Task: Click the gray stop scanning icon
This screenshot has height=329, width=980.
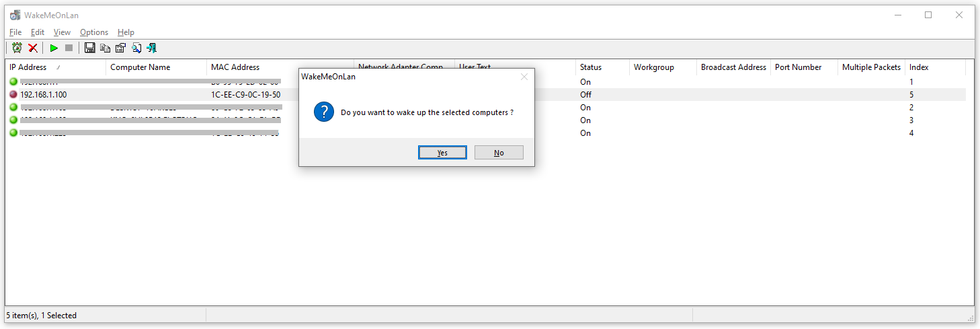Action: click(69, 48)
